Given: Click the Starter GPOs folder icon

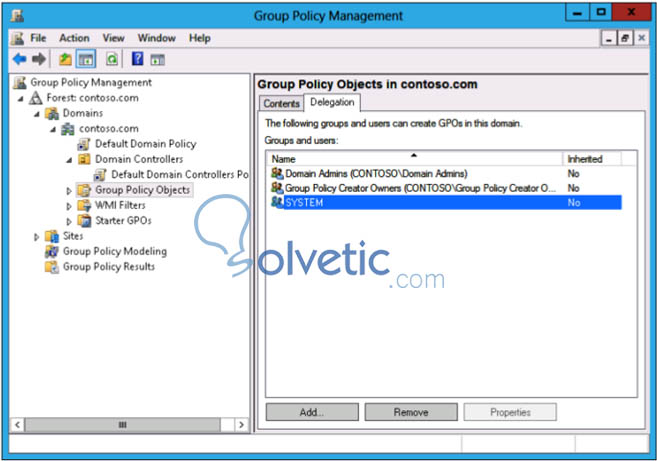Looking at the screenshot, I should (84, 220).
